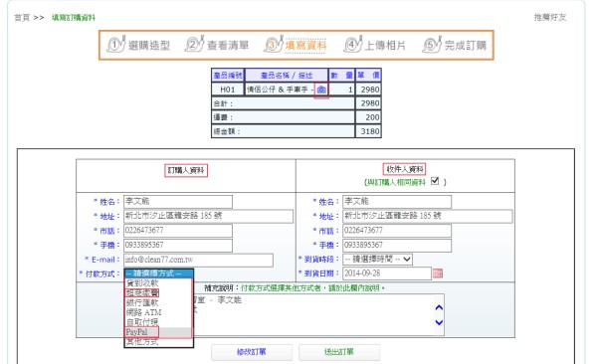Screen dimensions: 597x364
Task: Select 貨到收款 from the payment list
Action: [142, 282]
